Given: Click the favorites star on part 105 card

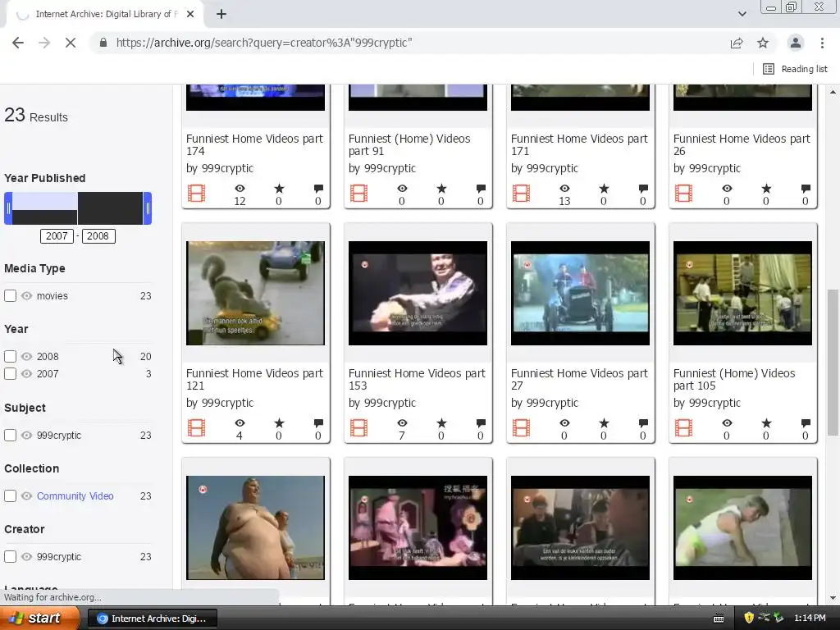Looking at the screenshot, I should [767, 423].
